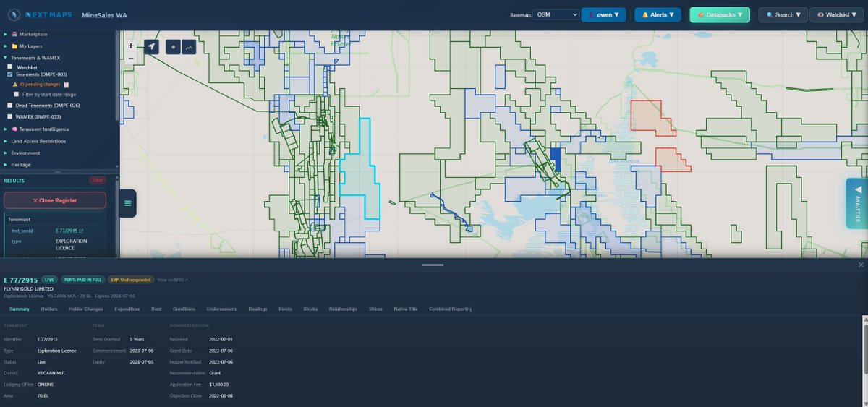Switch to the Holder Changes tab

click(86, 309)
